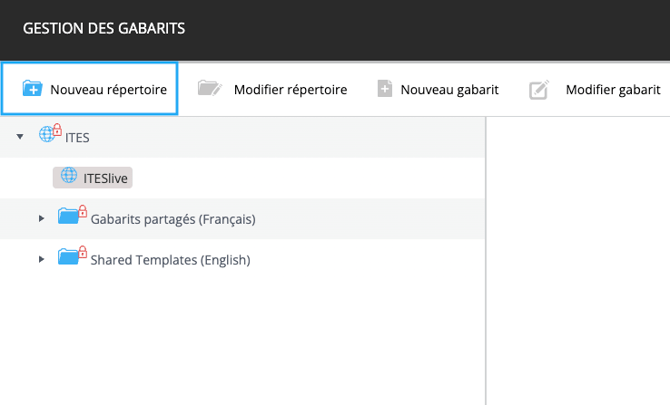The height and width of the screenshot is (405, 670).
Task: Select the Gabarits partagés (Français) label
Action: click(x=172, y=218)
